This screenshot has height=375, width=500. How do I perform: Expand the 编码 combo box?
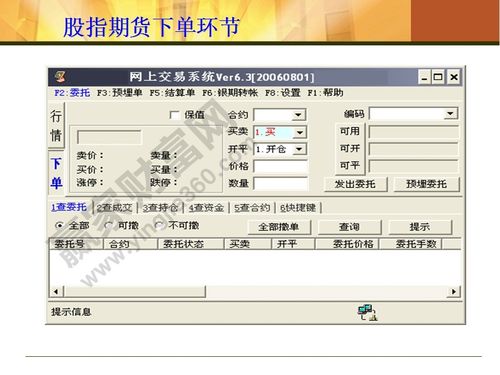click(x=450, y=114)
